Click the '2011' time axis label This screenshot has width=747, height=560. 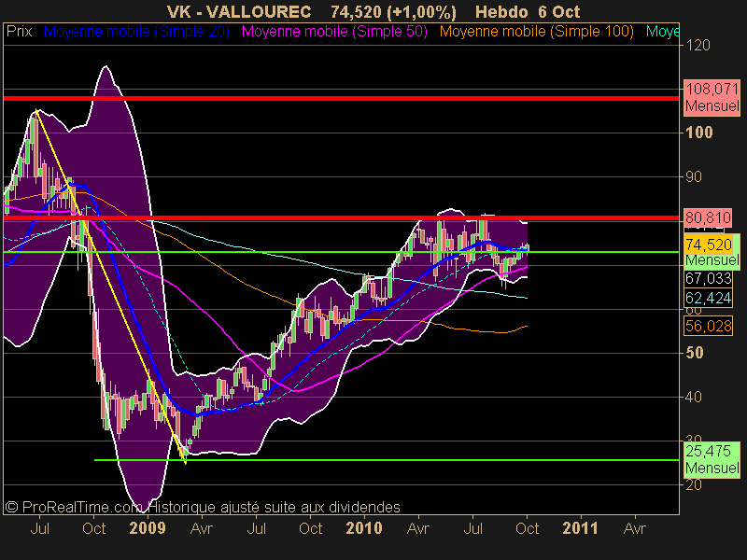click(x=580, y=528)
